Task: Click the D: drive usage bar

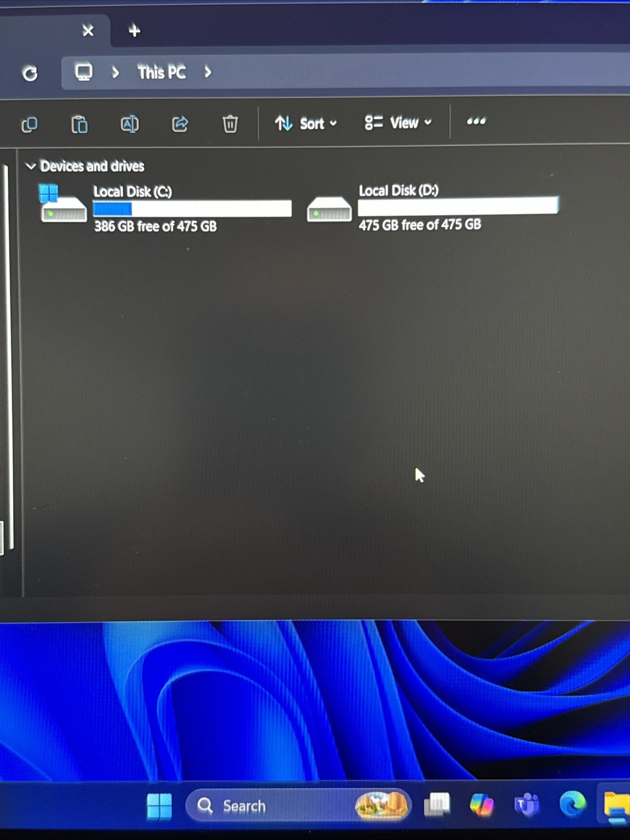Action: pyautogui.click(x=458, y=206)
